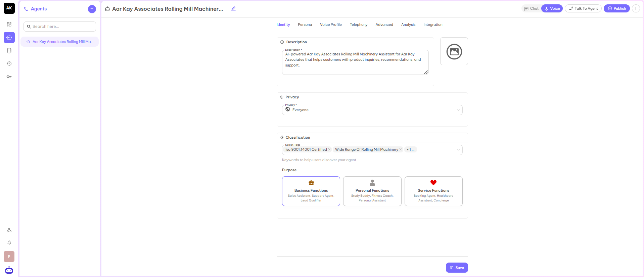Click the description textarea resize handle
Screen dimensions: 644x277
tap(426, 72)
